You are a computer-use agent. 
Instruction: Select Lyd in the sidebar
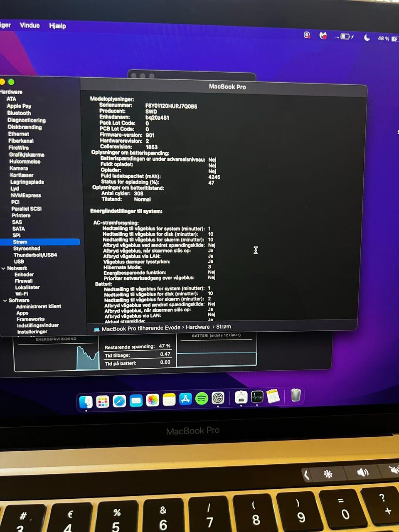[x=15, y=188]
